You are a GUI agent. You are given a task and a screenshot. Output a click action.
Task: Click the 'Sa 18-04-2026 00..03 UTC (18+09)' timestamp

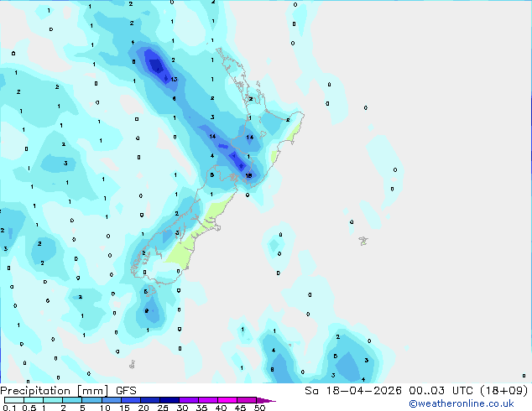click(416, 391)
